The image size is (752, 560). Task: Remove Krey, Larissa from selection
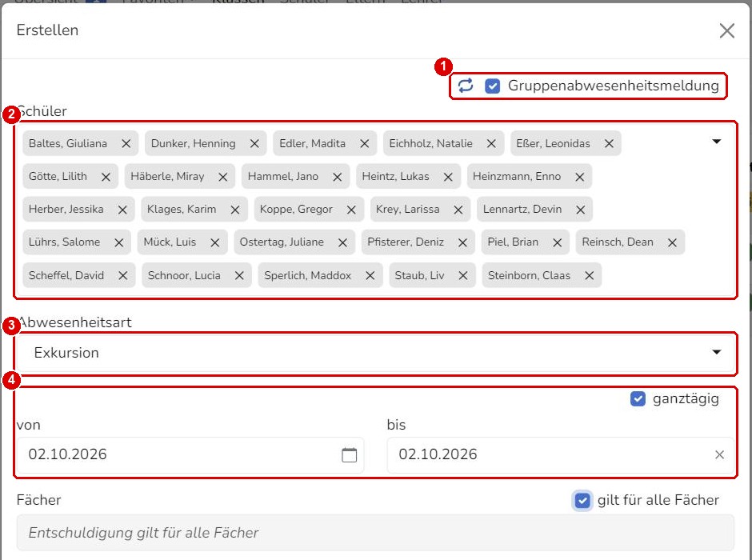[458, 210]
